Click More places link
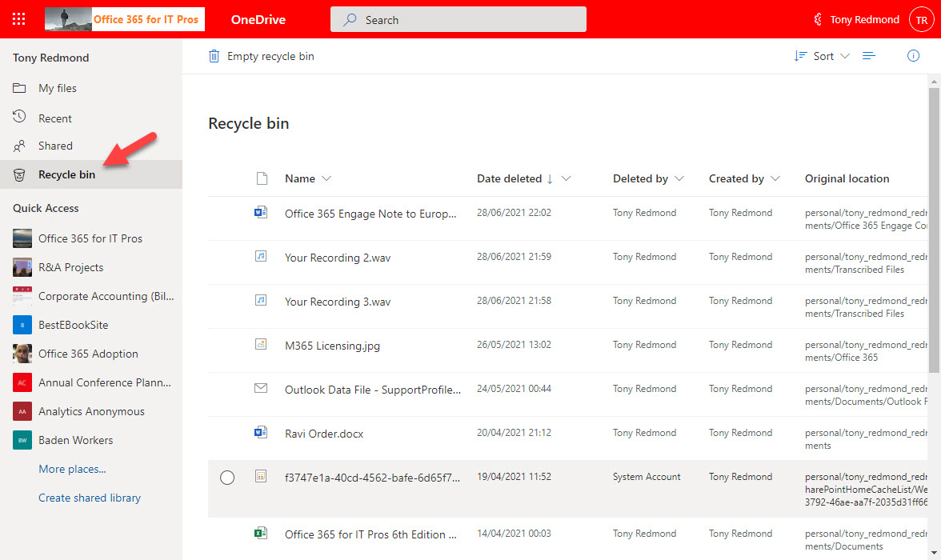 72,469
